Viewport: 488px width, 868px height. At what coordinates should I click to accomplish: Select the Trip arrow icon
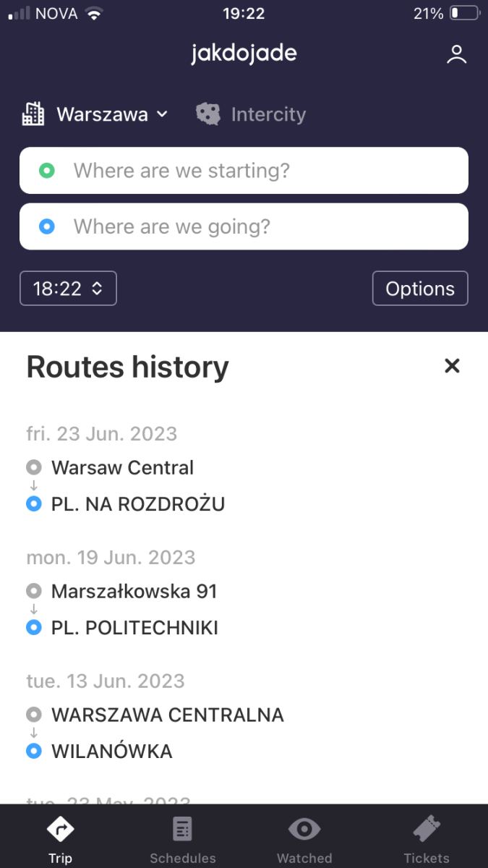pyautogui.click(x=60, y=829)
